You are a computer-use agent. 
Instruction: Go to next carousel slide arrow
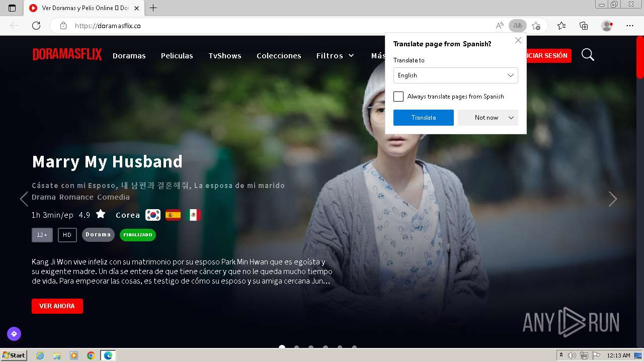(612, 199)
